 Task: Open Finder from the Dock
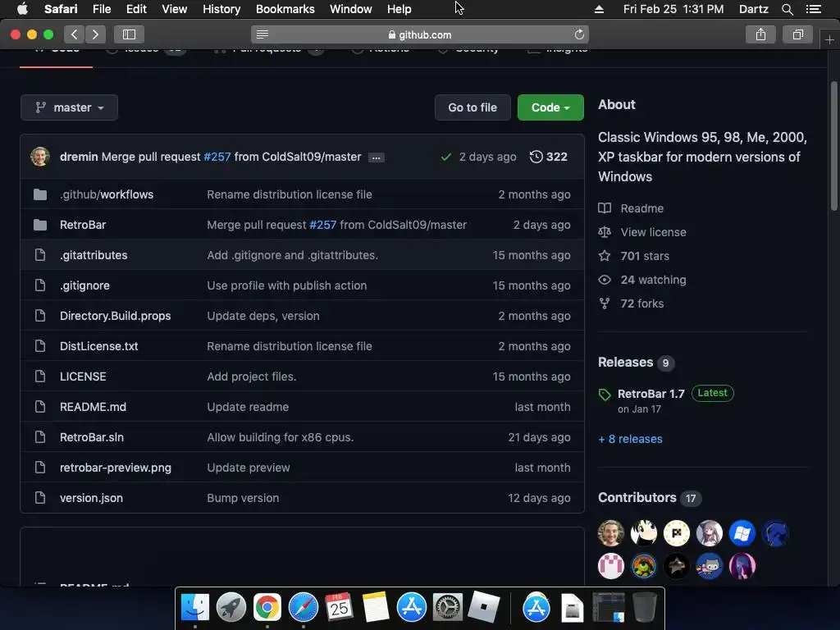point(195,607)
